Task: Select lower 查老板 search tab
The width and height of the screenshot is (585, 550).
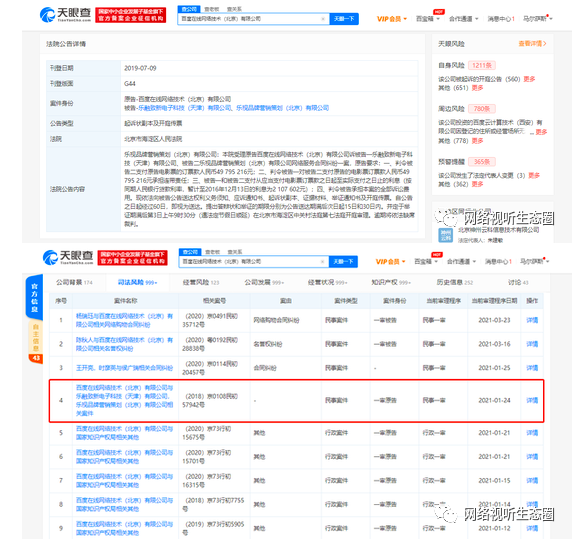Action: 213,252
